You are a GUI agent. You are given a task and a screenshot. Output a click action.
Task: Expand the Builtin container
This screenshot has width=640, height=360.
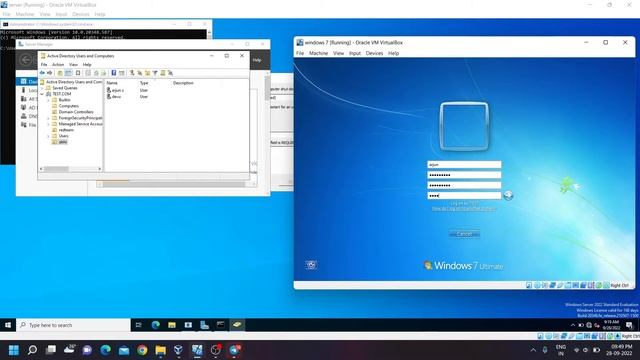point(48,100)
